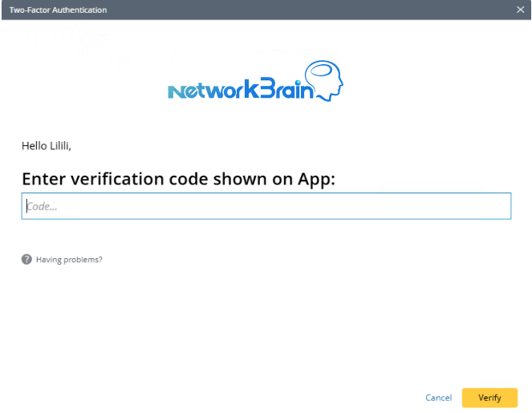
Task: Focus the verification Code input field
Action: pyautogui.click(x=266, y=206)
